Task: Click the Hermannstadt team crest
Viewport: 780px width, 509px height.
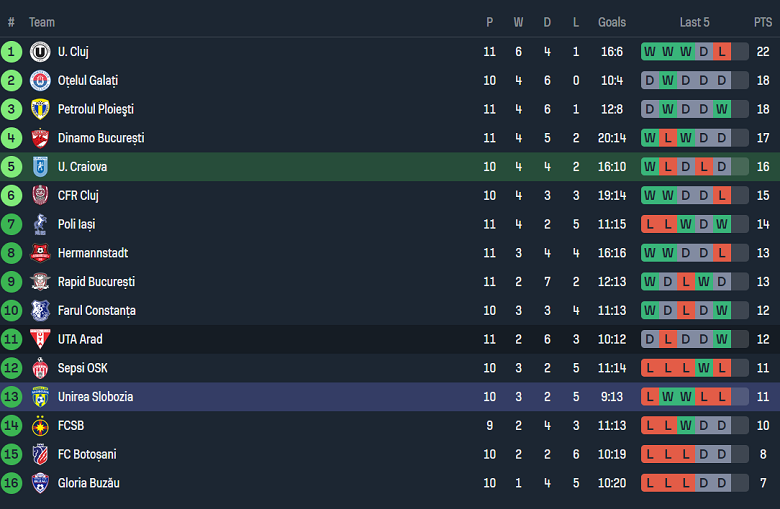Action: [40, 253]
